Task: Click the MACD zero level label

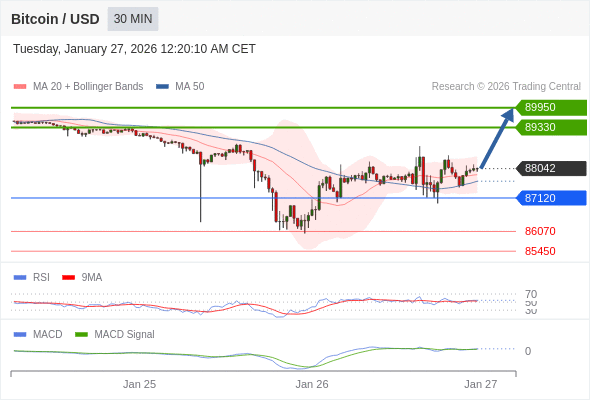Action: pos(528,351)
